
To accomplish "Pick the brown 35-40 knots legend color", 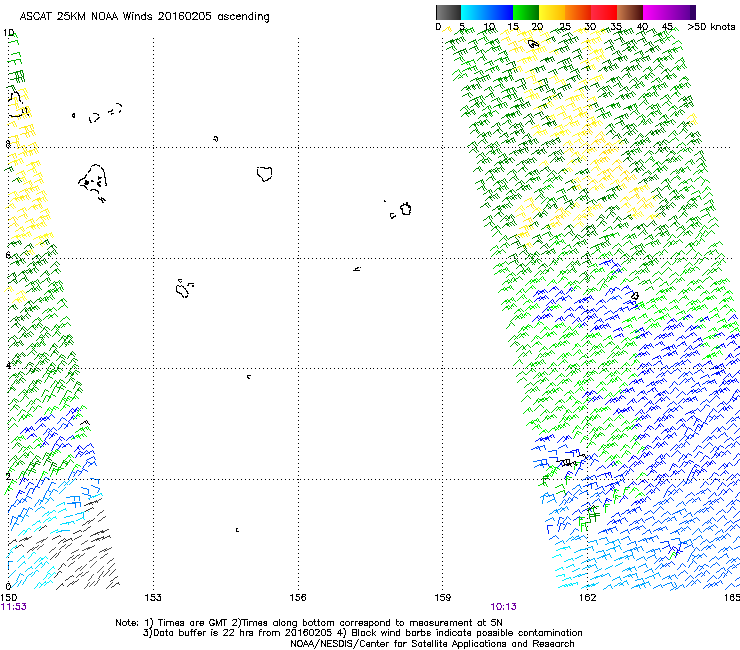I will (x=630, y=12).
